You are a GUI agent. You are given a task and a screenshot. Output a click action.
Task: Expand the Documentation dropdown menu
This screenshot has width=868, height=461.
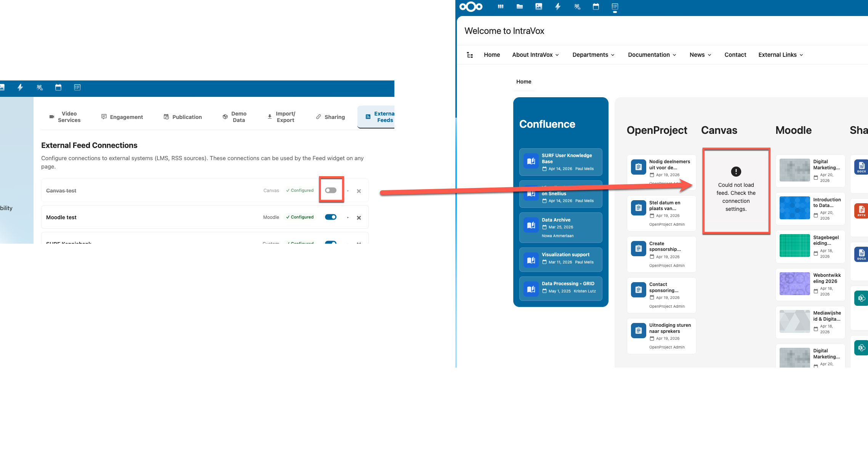point(652,55)
